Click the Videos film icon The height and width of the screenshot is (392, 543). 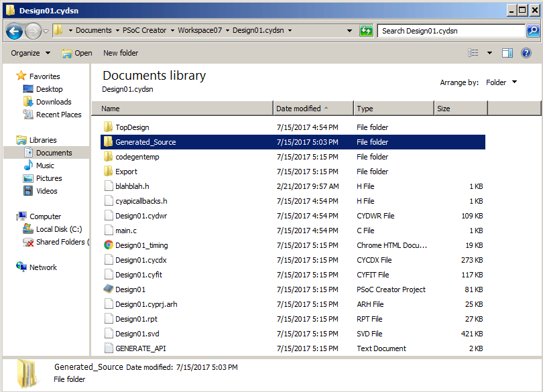tap(28, 191)
